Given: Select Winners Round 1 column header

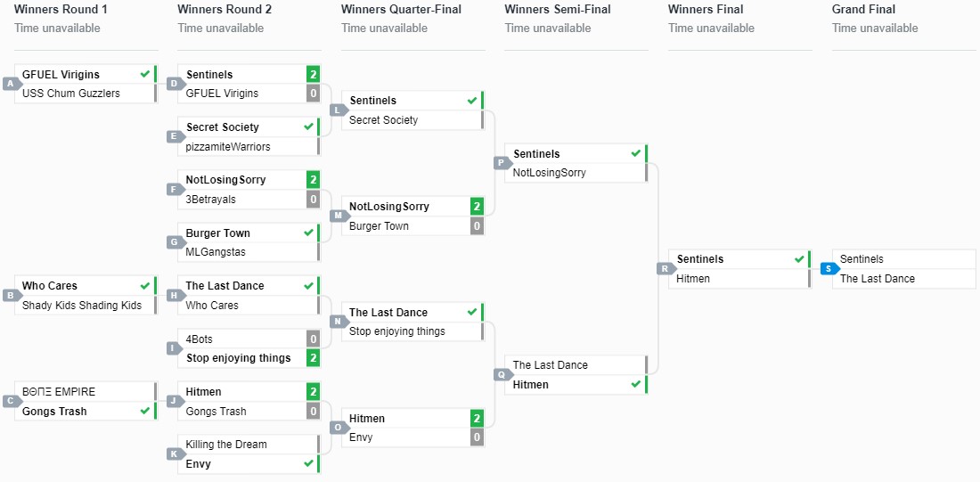Looking at the screenshot, I should [x=61, y=10].
